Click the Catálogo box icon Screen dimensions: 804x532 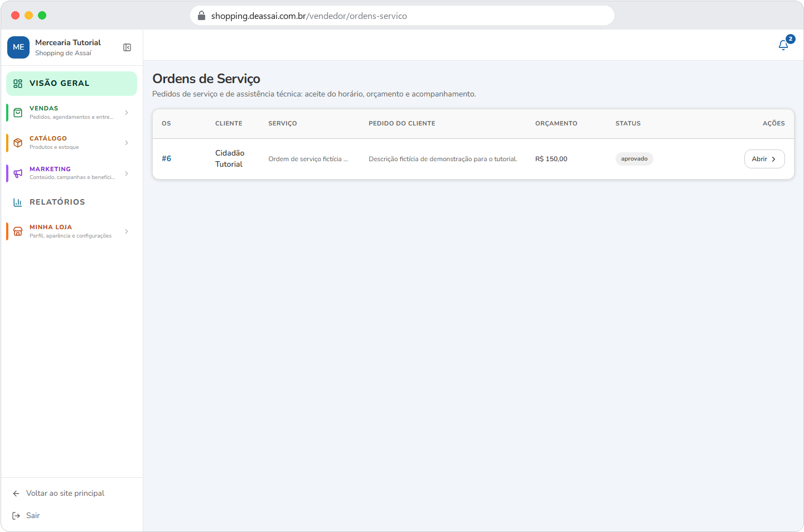pyautogui.click(x=18, y=143)
